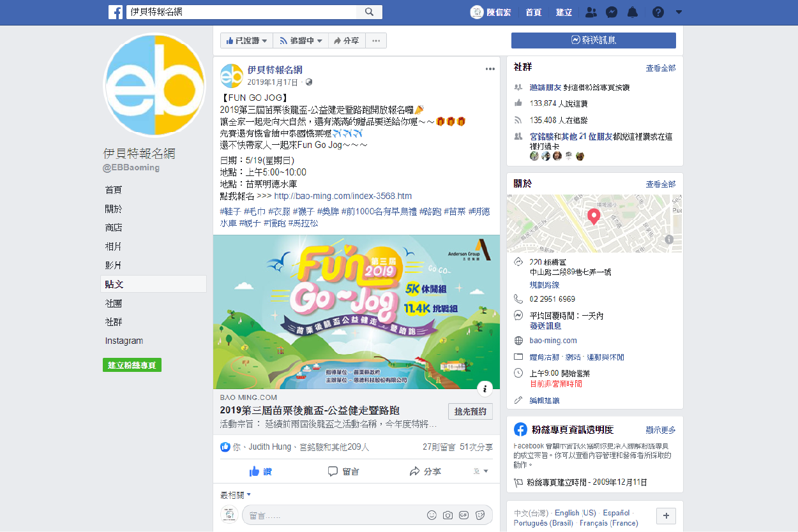Click the #路跑 hashtag
This screenshot has width=798, height=532.
click(430, 211)
